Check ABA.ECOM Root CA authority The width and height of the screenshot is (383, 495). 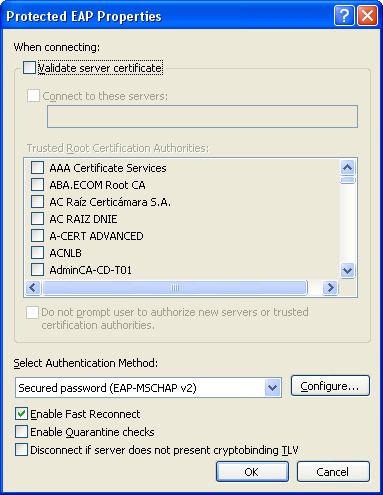coord(37,184)
